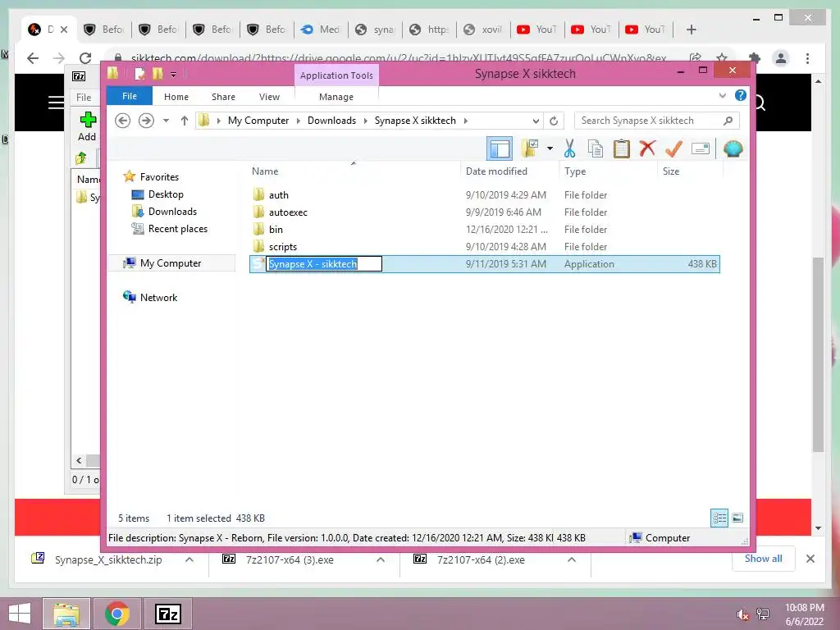This screenshot has height=630, width=840.
Task: Open the folder options dropdown arrow
Action: pos(550,148)
